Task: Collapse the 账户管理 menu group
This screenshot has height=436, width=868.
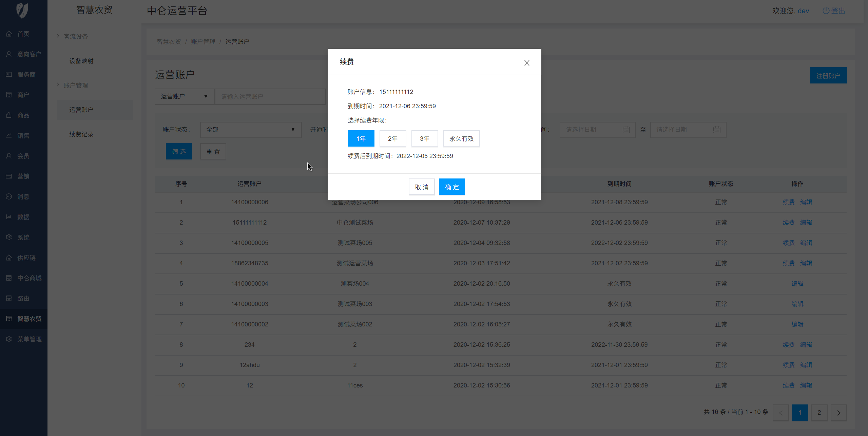Action: coord(75,85)
